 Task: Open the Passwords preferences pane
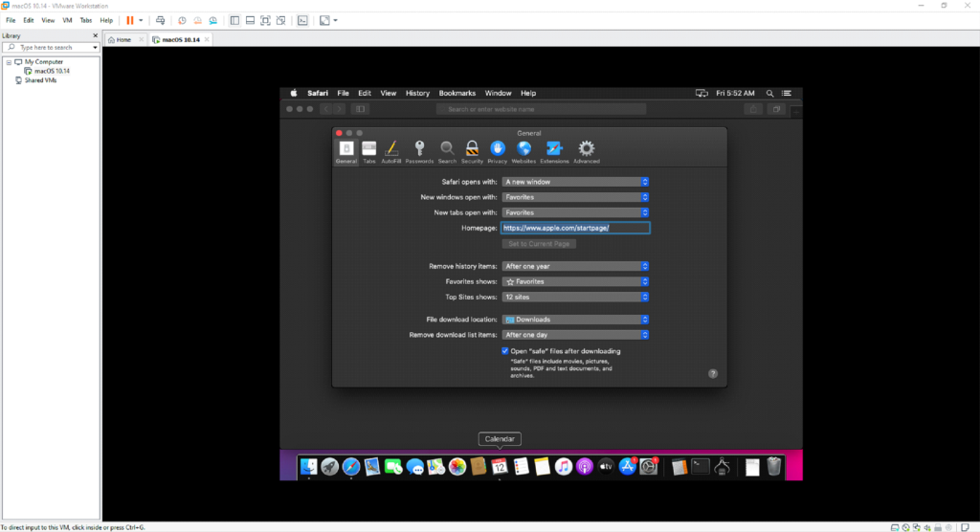point(419,152)
